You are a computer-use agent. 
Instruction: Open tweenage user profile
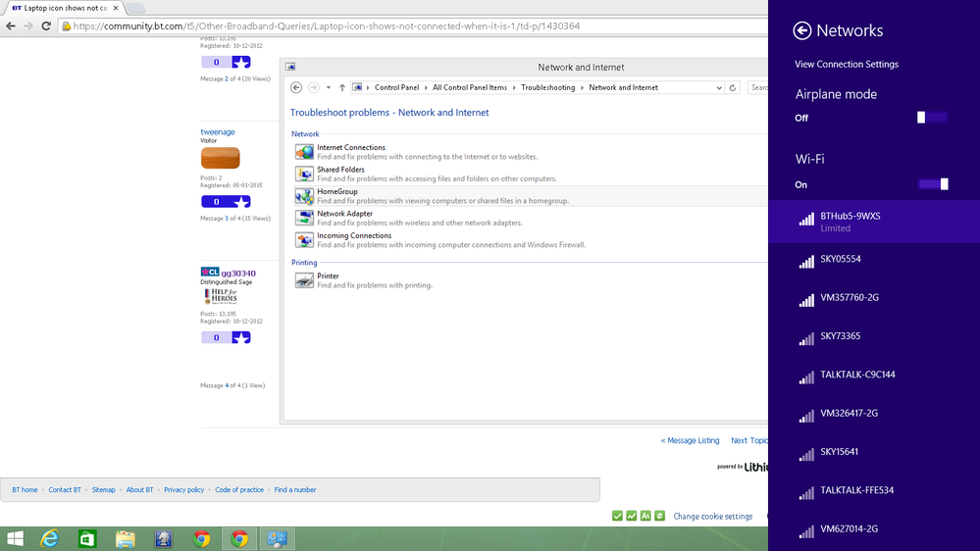[218, 131]
